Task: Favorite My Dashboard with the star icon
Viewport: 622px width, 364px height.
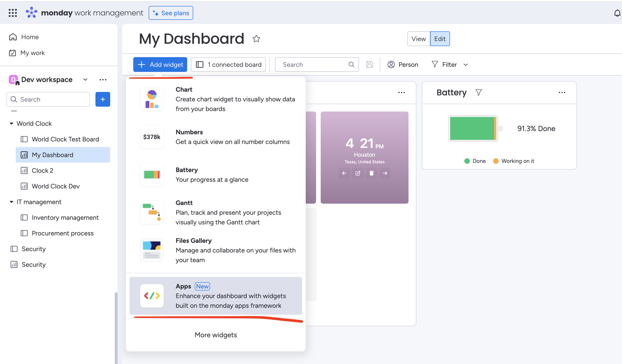Action: pyautogui.click(x=256, y=39)
